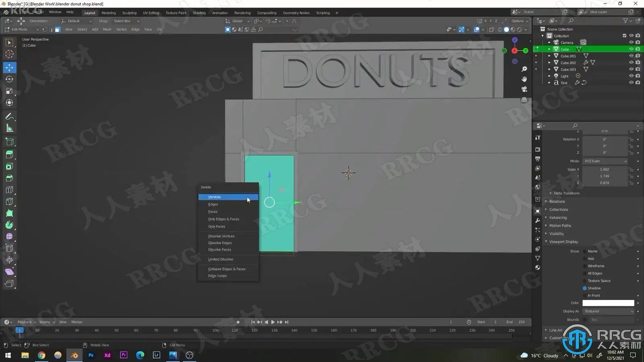Choose the Smooth tool
Screen dimensions: 644x362
pyautogui.click(x=9, y=237)
